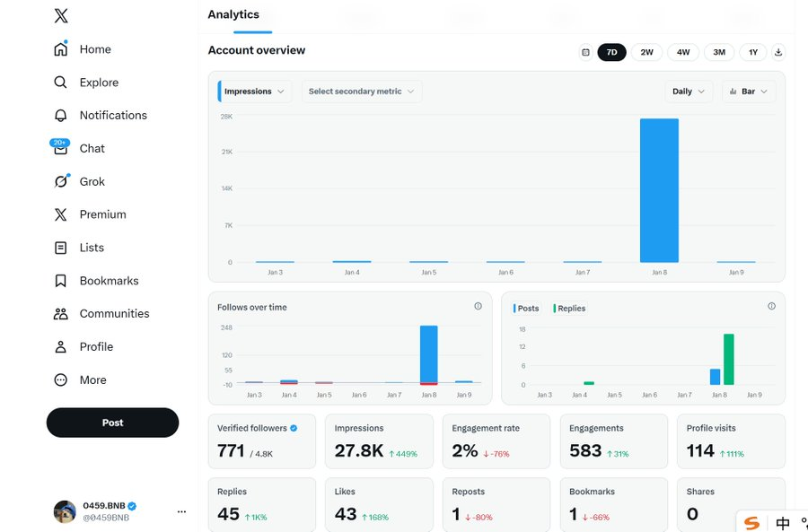The image size is (808, 532).
Task: Click the X logo icon
Action: pos(61,16)
